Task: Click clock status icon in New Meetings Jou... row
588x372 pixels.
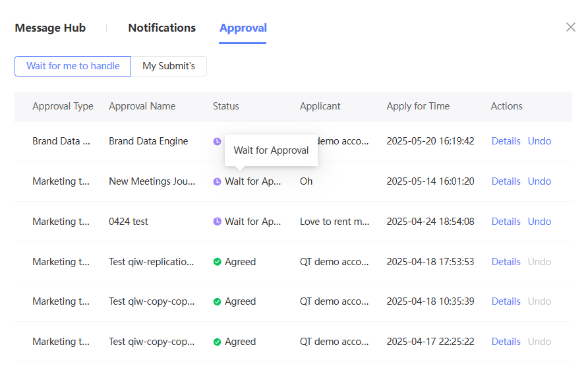Action: click(217, 181)
